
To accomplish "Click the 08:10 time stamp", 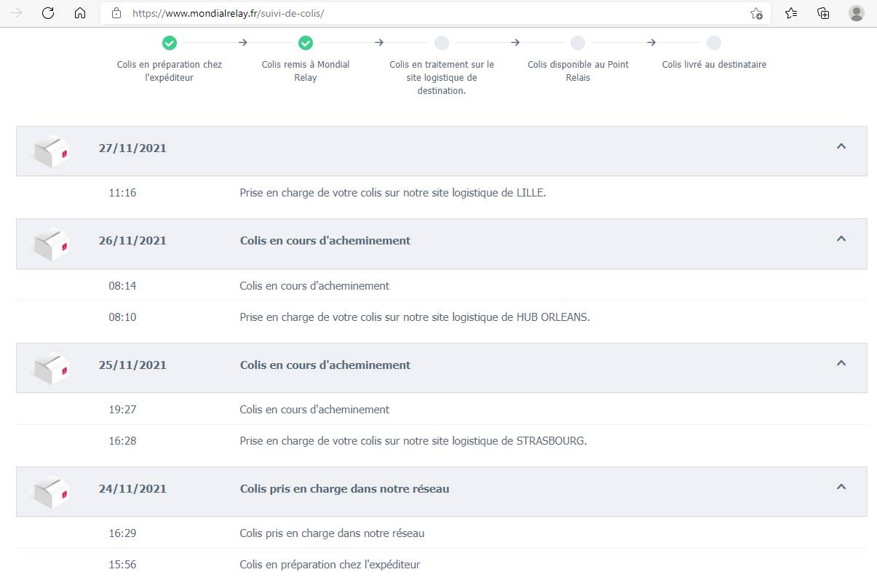I will click(122, 317).
